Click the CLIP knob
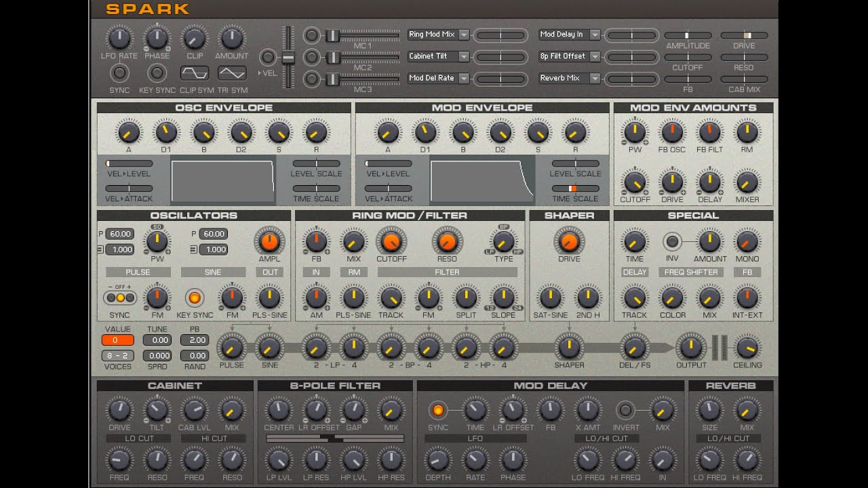This screenshot has height=488, width=868. coord(195,38)
